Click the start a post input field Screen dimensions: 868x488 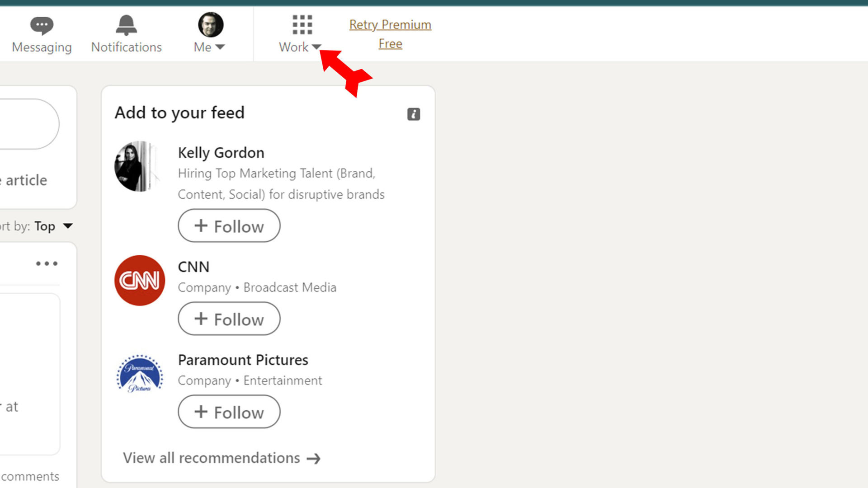click(x=27, y=124)
